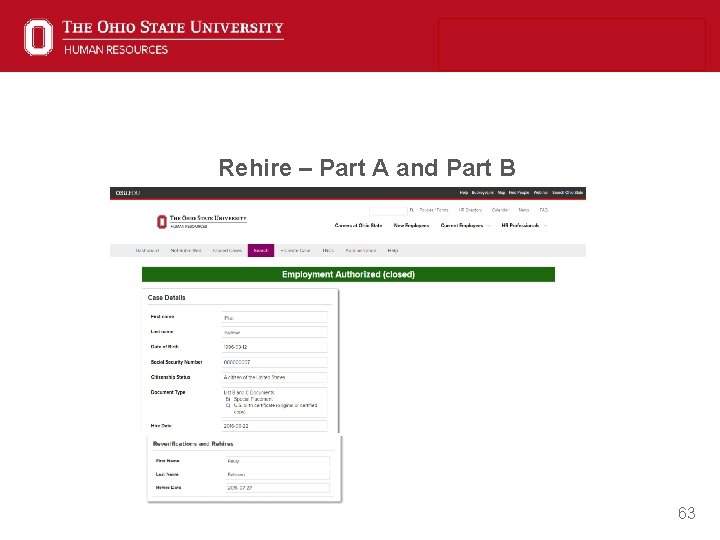Click the Case Details heading
This screenshot has width=720, height=540.
pyautogui.click(x=166, y=298)
